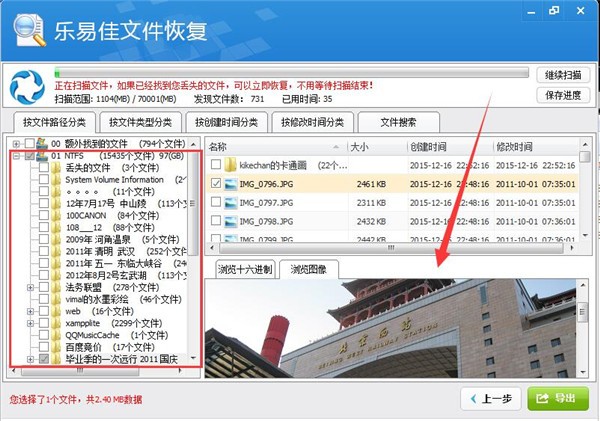Open the 浏览图像 preview tab

click(308, 269)
